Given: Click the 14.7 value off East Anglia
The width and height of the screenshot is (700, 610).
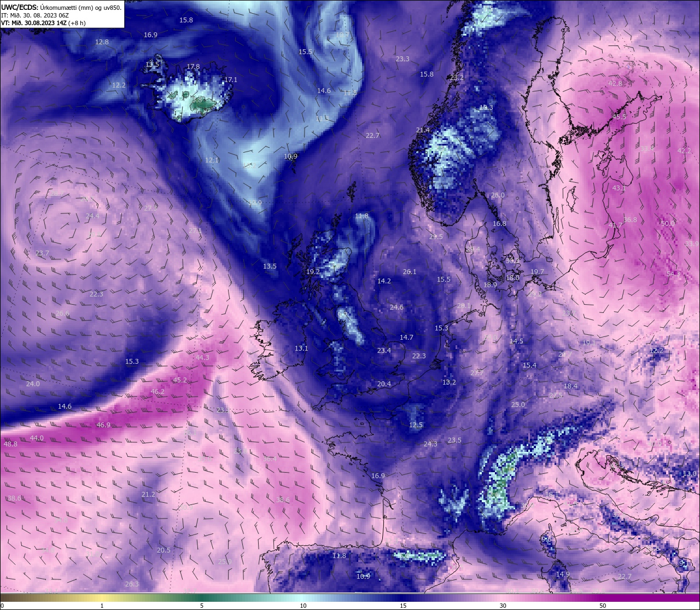Looking at the screenshot, I should [406, 338].
